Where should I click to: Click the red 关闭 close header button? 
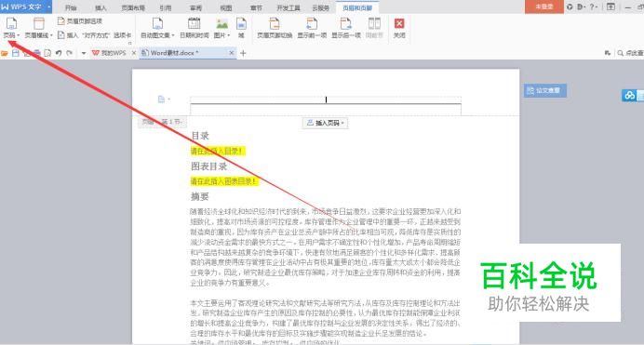(x=399, y=28)
